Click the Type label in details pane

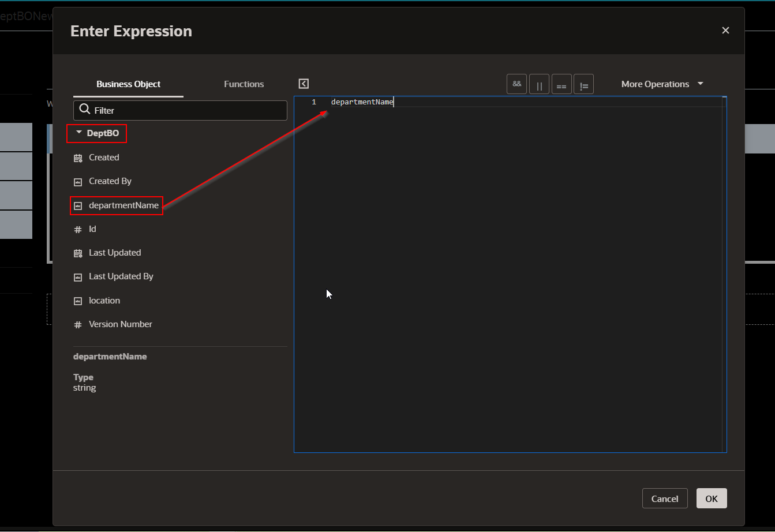[x=83, y=377]
